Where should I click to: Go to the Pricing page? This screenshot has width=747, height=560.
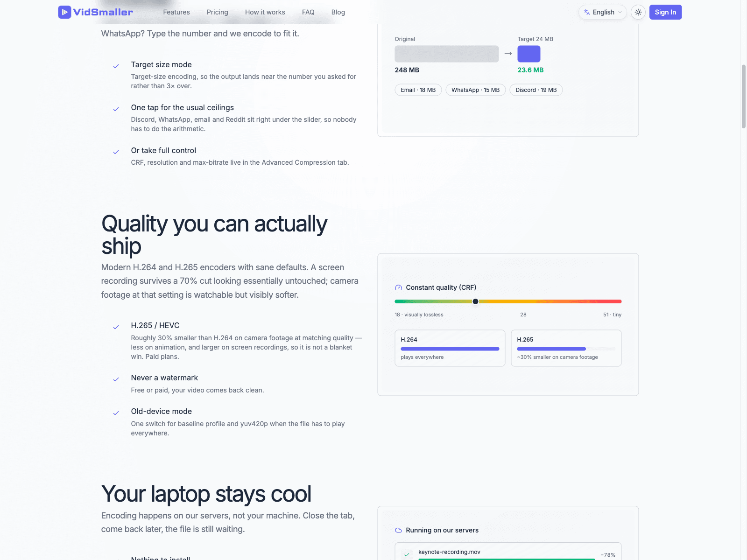(x=218, y=12)
